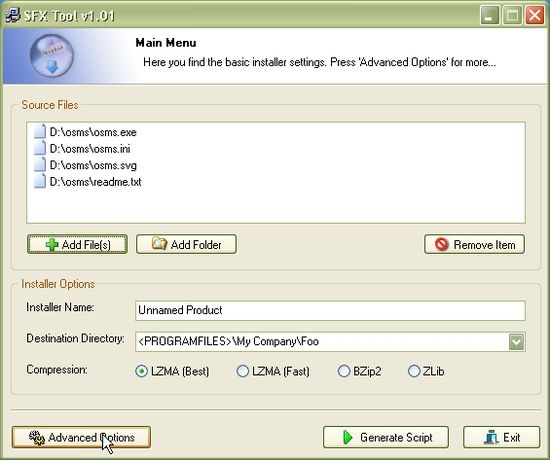Click the folder icon on Add Folder
This screenshot has width=550, height=460.
159,244
